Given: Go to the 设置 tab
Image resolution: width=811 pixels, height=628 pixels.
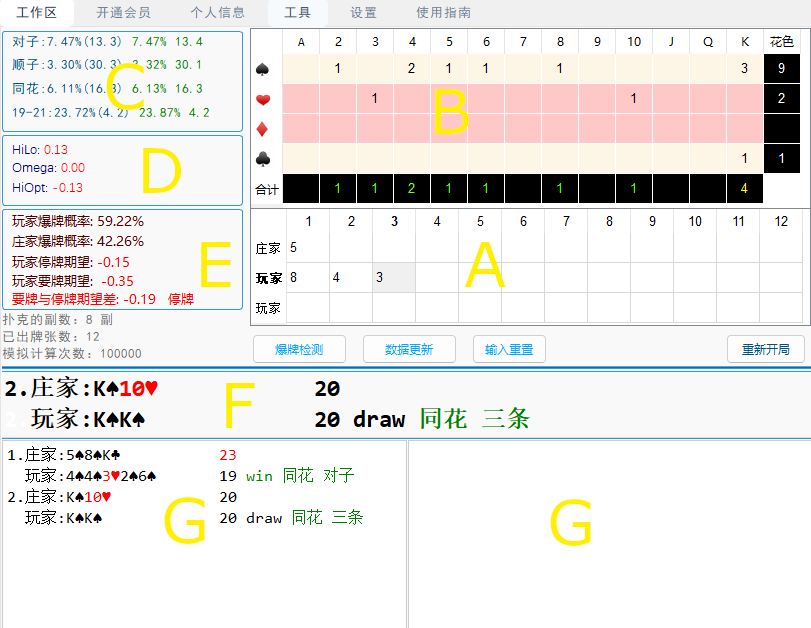Looking at the screenshot, I should click(x=364, y=13).
